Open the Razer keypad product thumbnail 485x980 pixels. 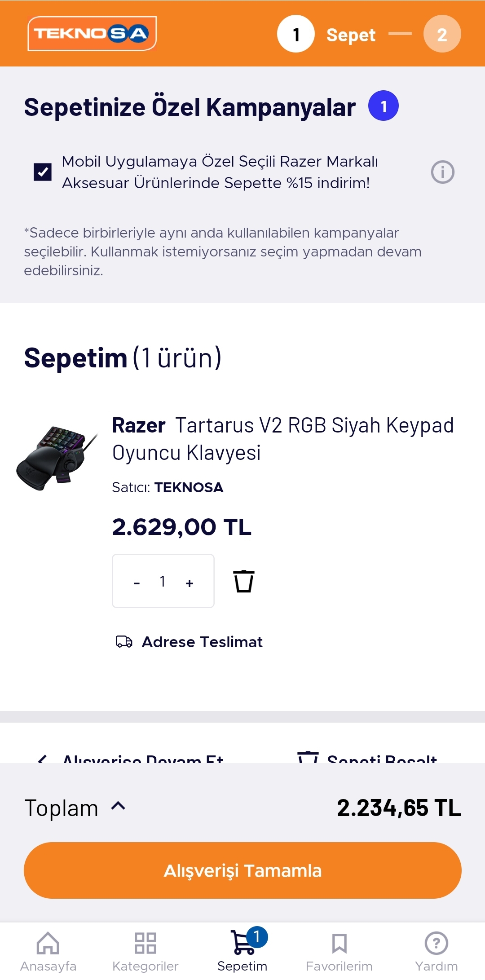56,458
